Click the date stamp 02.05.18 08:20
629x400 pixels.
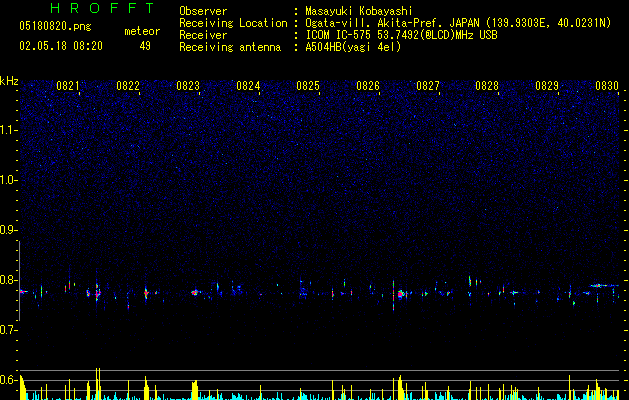point(61,46)
